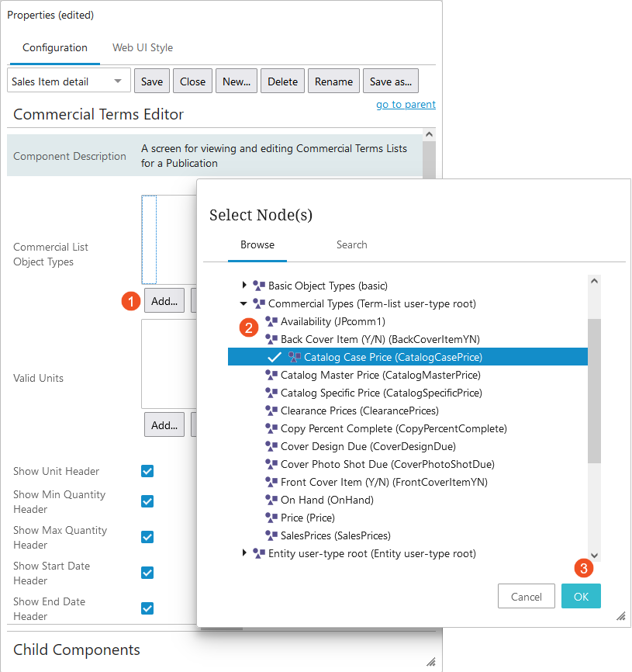Screen dimensions: 632x672
Task: Switch to the Search tab
Action: (x=351, y=244)
